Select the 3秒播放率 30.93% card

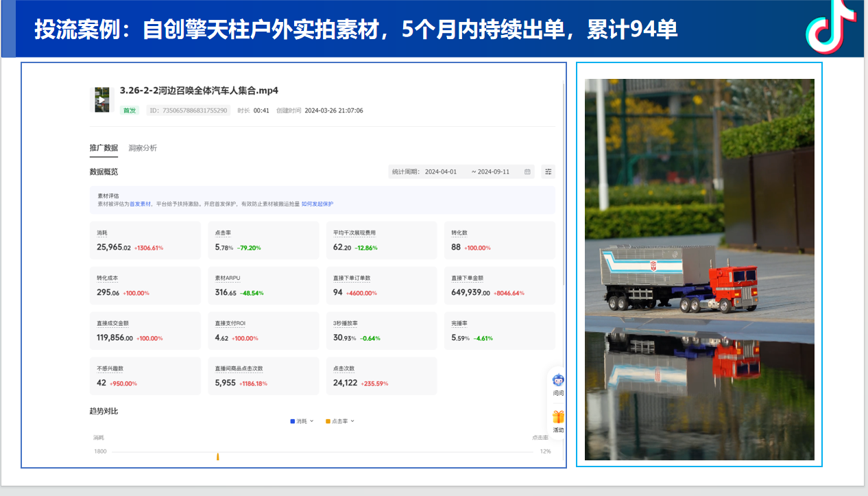381,331
